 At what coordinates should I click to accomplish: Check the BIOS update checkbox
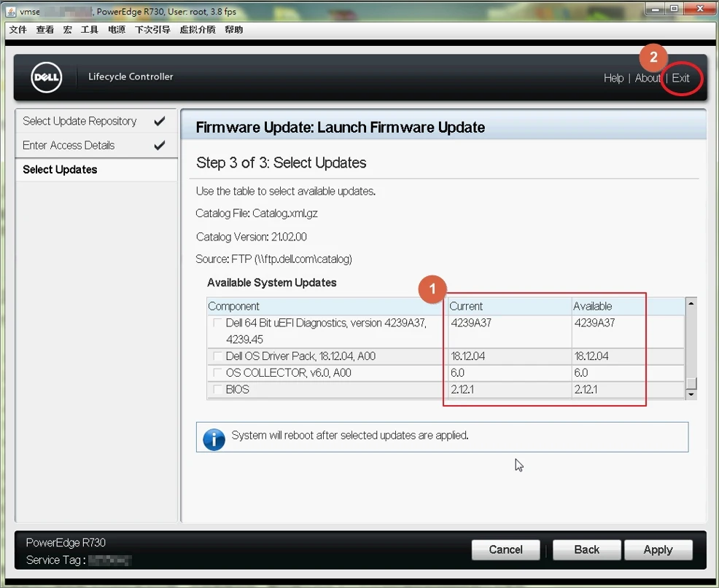217,389
